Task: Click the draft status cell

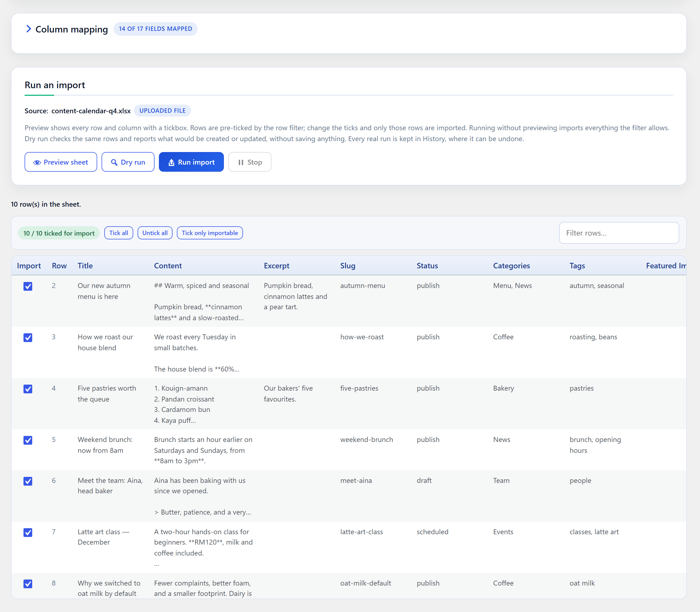Action: (x=424, y=480)
